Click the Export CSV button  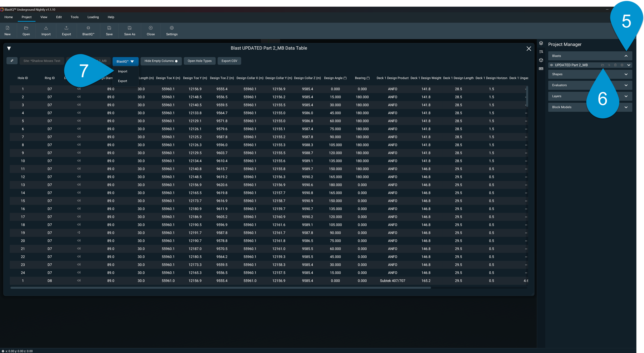[x=229, y=61]
